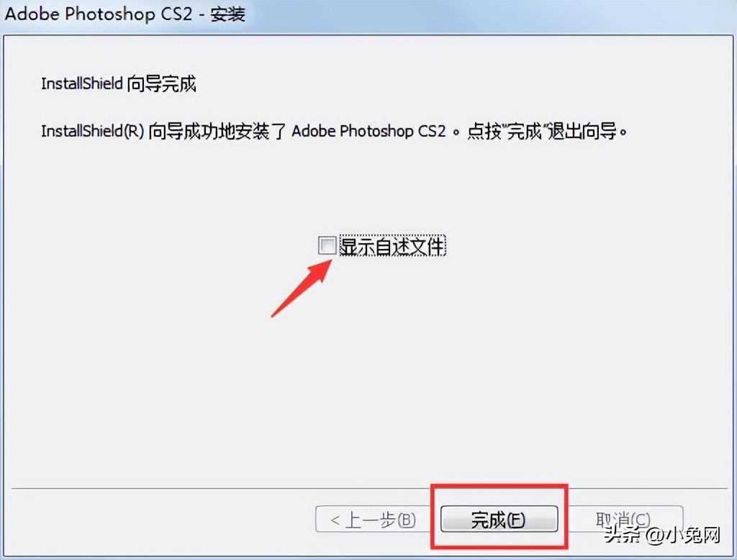The width and height of the screenshot is (737, 560).
Task: Click the 取消(C) cancel button
Action: [x=623, y=519]
